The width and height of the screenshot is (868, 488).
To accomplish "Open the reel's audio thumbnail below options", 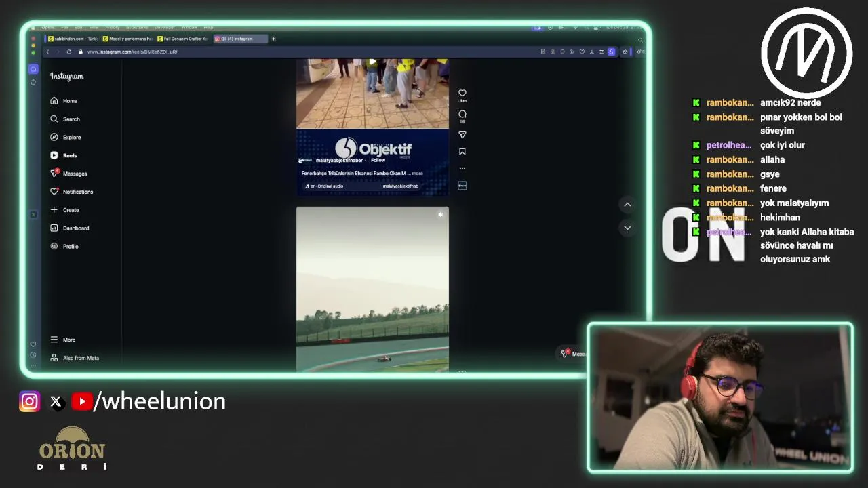I will (x=462, y=185).
